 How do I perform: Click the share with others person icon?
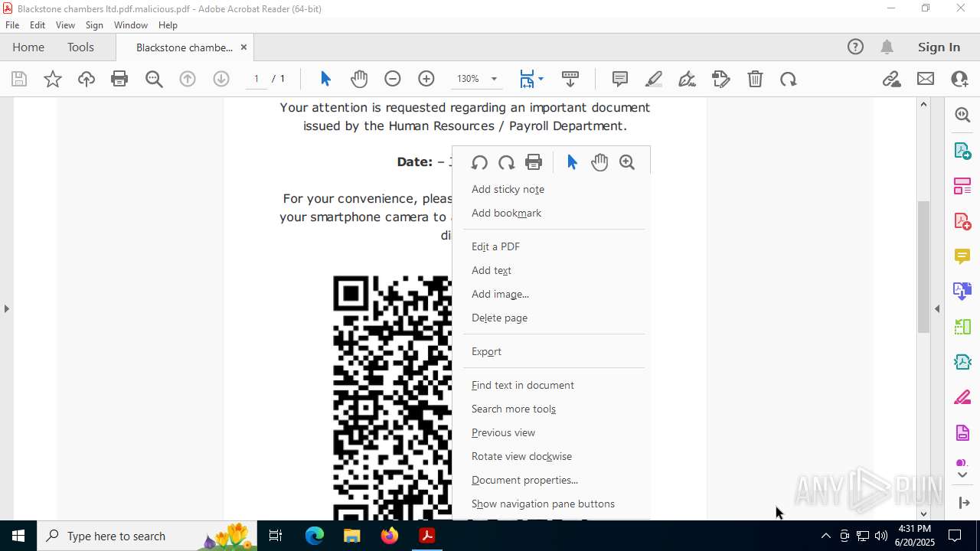[x=959, y=79]
